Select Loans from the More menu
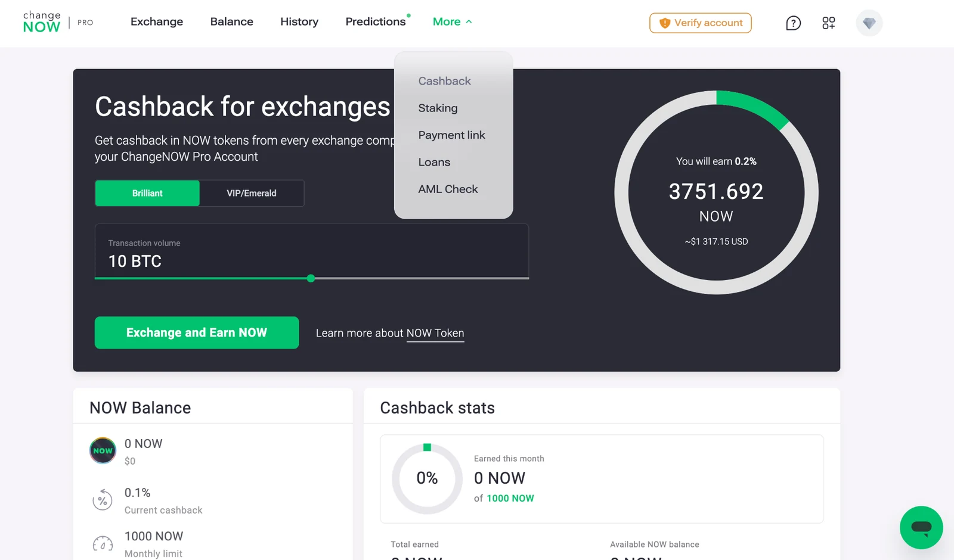Image resolution: width=954 pixels, height=560 pixels. (434, 162)
